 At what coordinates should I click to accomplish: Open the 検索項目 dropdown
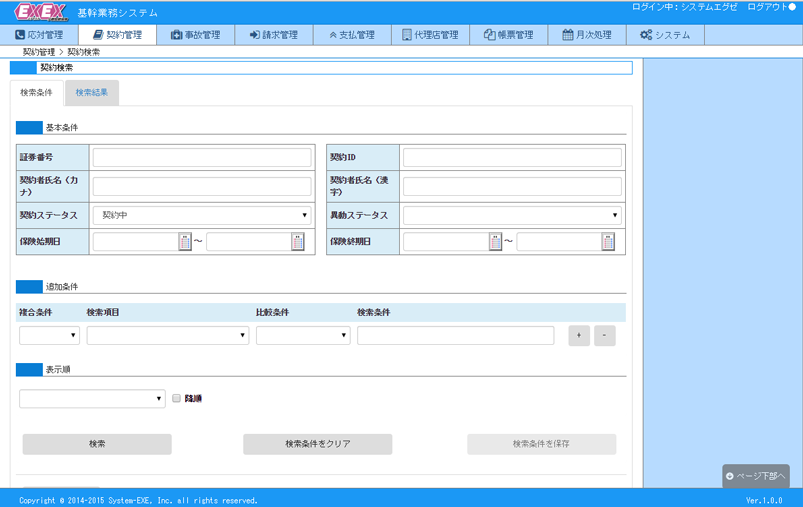coord(167,336)
